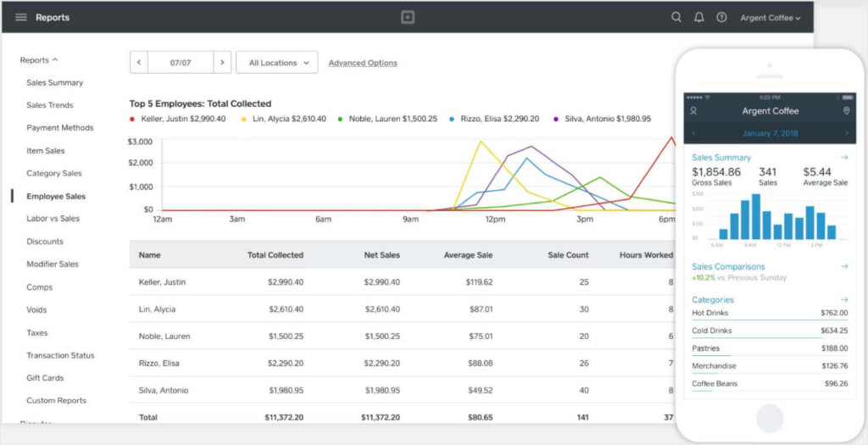Image resolution: width=868 pixels, height=445 pixels.
Task: Tap the arrow beside Sales Summary on phone
Action: click(x=844, y=158)
